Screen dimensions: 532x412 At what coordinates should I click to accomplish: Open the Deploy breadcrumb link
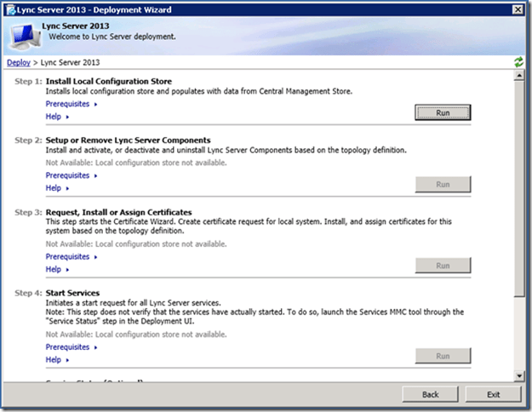(x=18, y=63)
